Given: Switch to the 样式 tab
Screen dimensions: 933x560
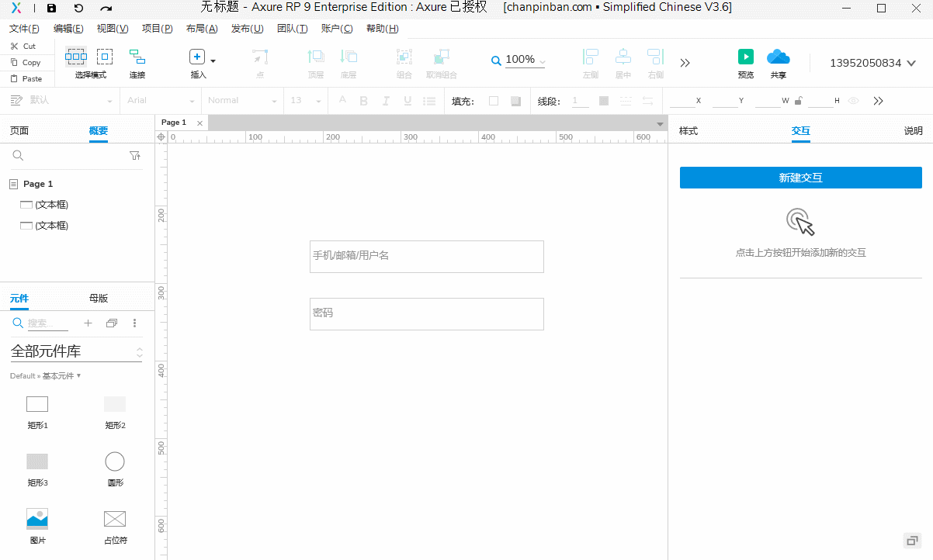Looking at the screenshot, I should click(x=688, y=131).
